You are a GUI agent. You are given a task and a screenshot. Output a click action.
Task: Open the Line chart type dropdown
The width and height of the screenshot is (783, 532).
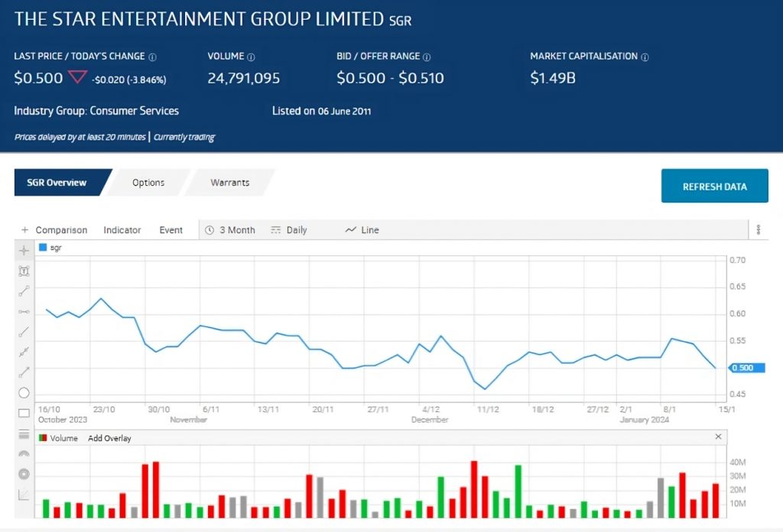pos(362,230)
